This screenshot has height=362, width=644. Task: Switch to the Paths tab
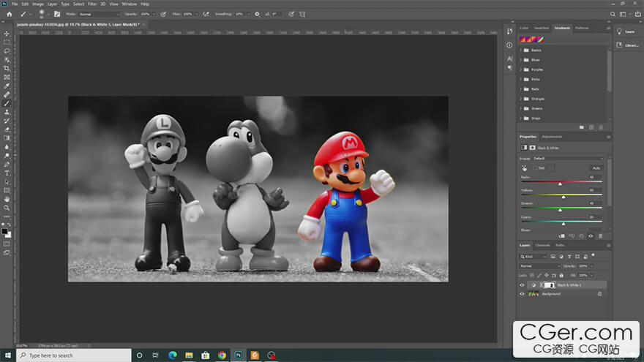tap(561, 246)
